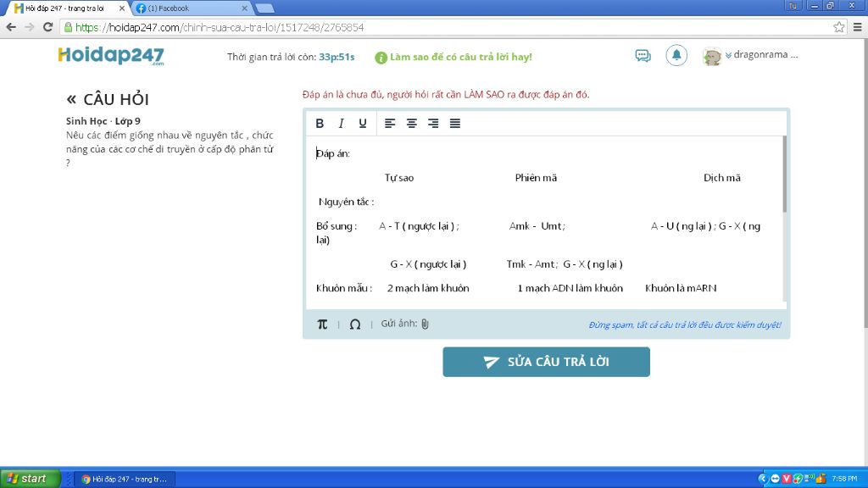Reload the page
This screenshot has width=868, height=488.
[x=48, y=27]
